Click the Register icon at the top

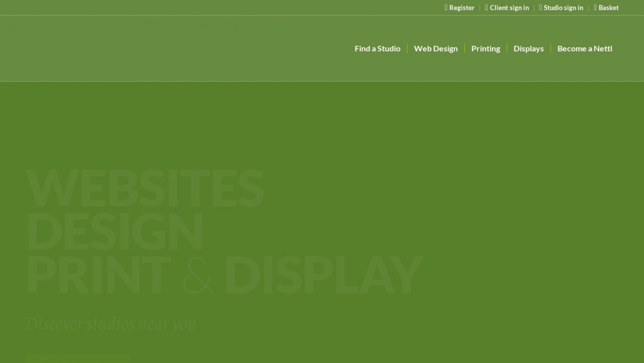click(445, 7)
